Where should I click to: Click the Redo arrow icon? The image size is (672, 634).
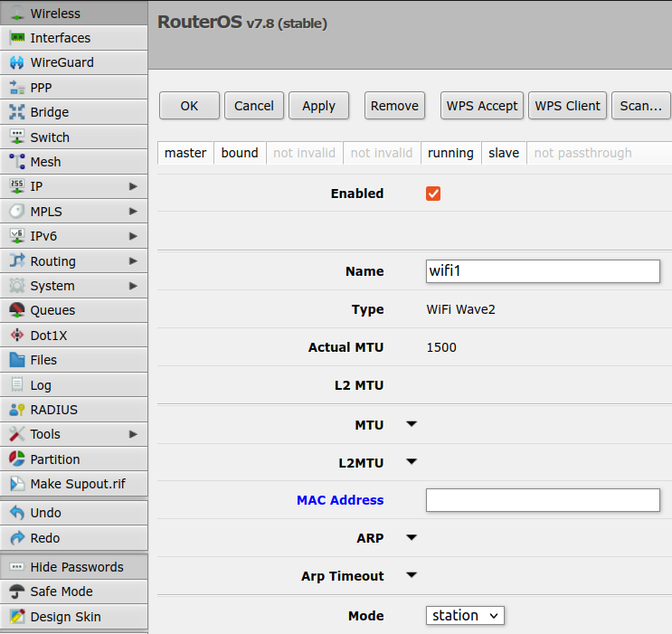coord(17,537)
